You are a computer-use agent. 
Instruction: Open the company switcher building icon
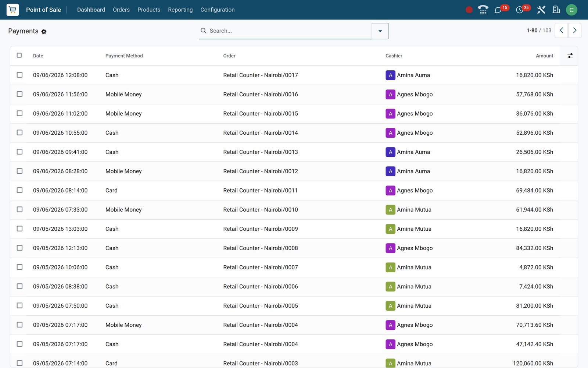(556, 10)
